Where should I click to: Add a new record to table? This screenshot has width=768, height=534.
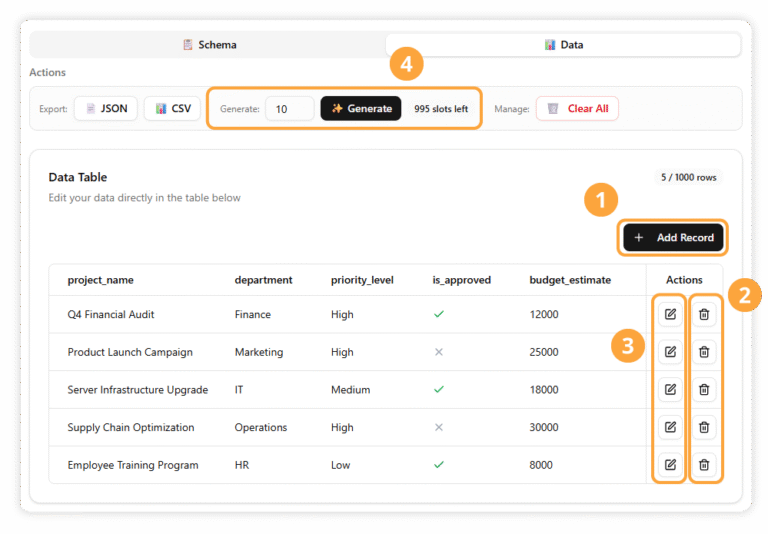tap(673, 237)
